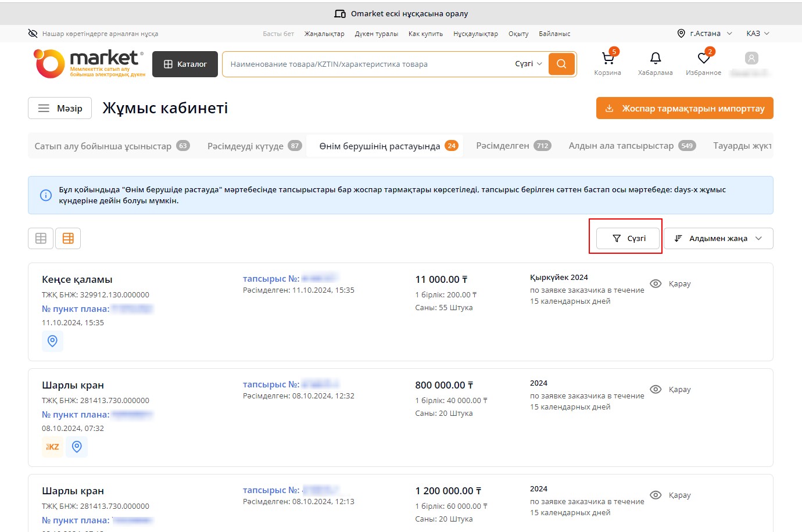
Task: Expand the г.Астана city dropdown
Action: [704, 34]
